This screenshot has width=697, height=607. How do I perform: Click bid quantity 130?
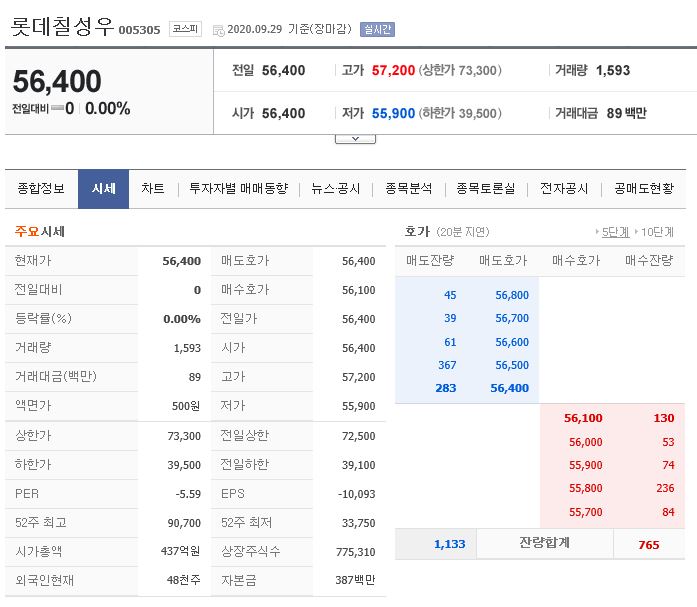664,418
